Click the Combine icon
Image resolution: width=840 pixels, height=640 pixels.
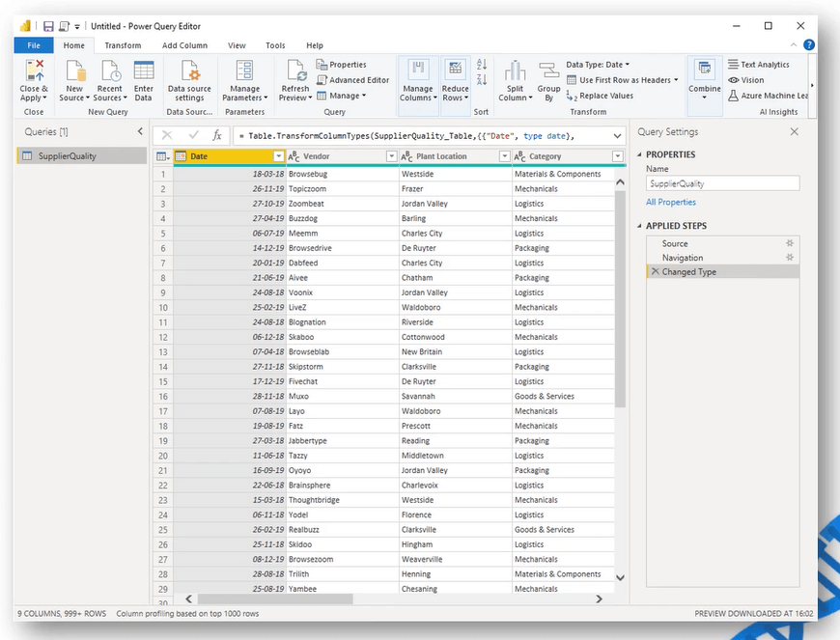(705, 70)
